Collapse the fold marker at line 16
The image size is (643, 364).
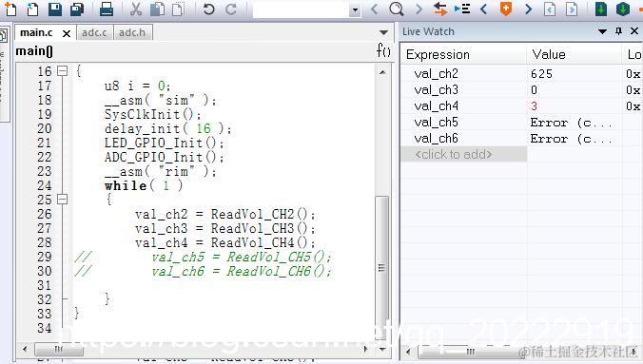pyautogui.click(x=62, y=71)
